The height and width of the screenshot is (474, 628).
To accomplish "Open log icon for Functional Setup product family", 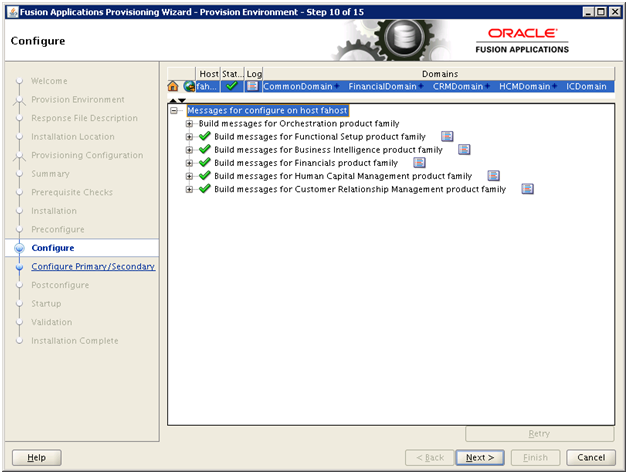I will tap(447, 137).
